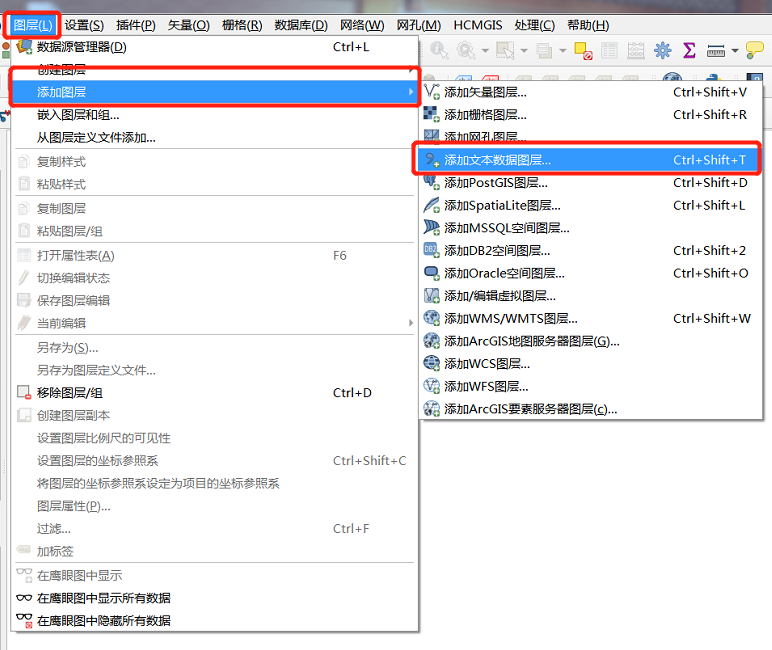Open the Processing Toolbox gear icon

[662, 50]
